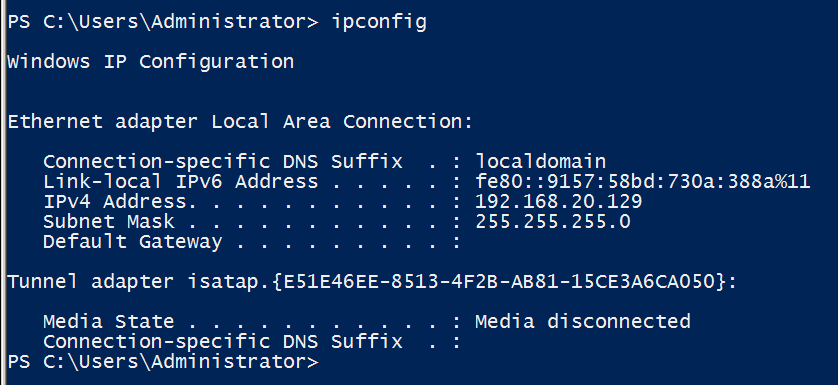The image size is (838, 385).
Task: Click the IPv4 Address label
Action: point(115,202)
